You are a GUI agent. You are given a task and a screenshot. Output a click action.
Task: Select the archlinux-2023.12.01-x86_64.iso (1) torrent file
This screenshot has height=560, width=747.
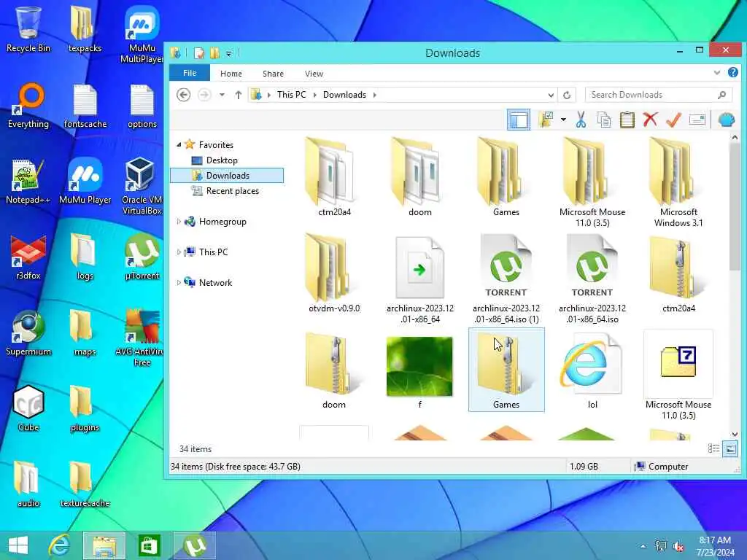click(x=506, y=279)
